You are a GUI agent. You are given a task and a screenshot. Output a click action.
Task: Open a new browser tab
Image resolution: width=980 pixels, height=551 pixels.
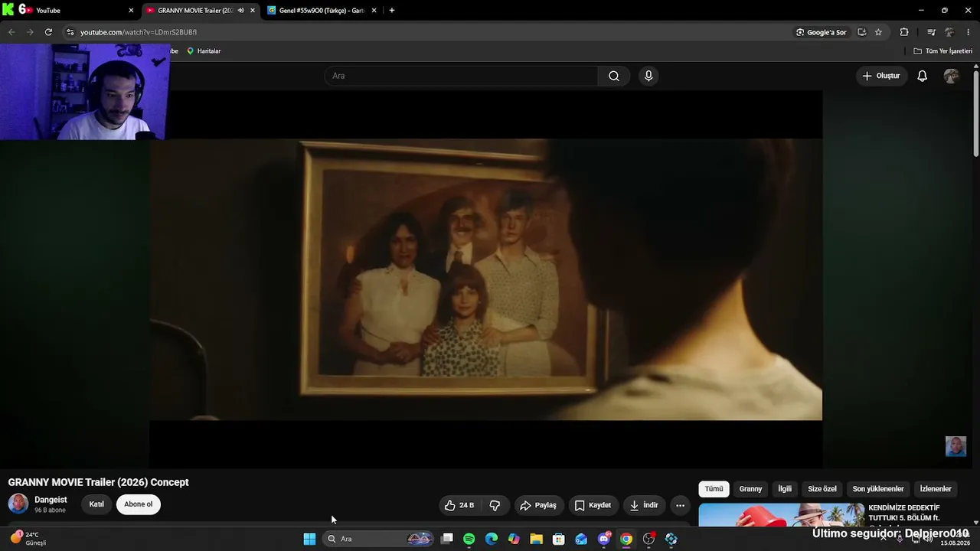click(392, 11)
